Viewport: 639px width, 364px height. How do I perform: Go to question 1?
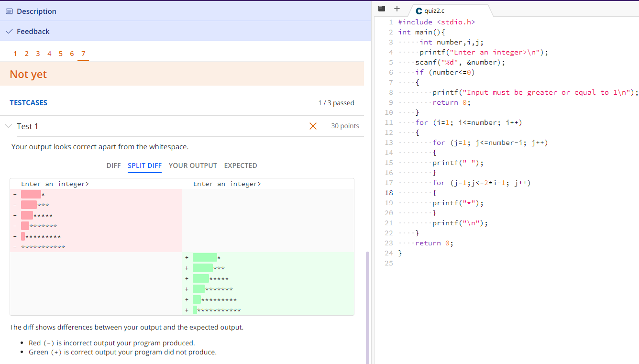tap(15, 54)
